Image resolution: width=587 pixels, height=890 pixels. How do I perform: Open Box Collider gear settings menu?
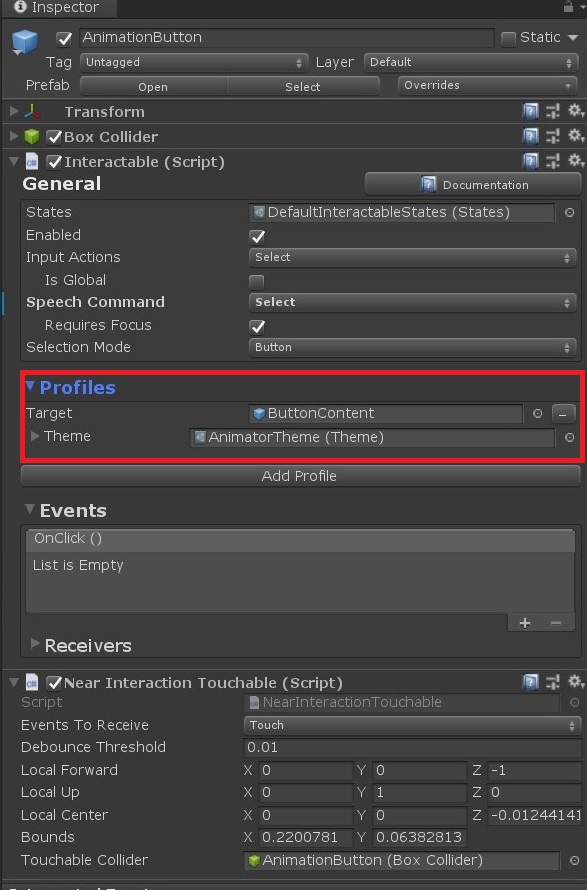click(576, 136)
